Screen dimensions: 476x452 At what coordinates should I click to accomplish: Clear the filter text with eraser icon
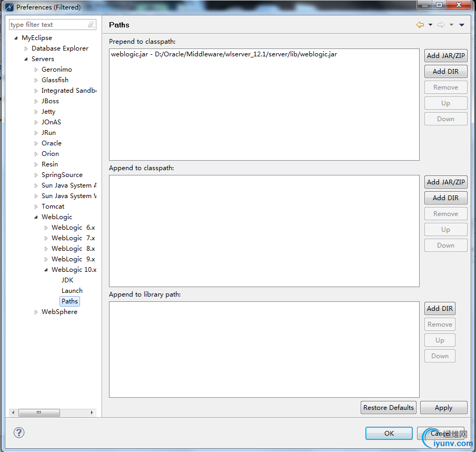[x=91, y=25]
